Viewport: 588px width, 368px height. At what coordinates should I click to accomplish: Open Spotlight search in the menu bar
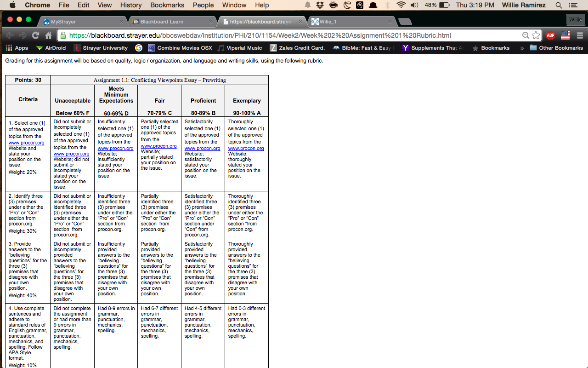pyautogui.click(x=559, y=5)
